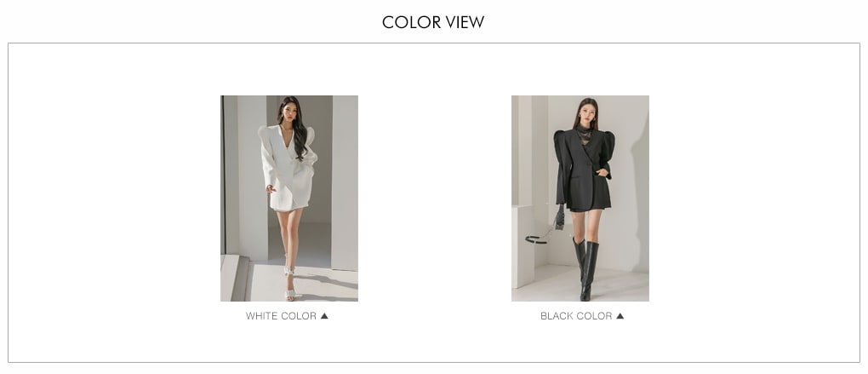Click the word VIEW in the title
The height and width of the screenshot is (374, 868).
click(x=465, y=22)
